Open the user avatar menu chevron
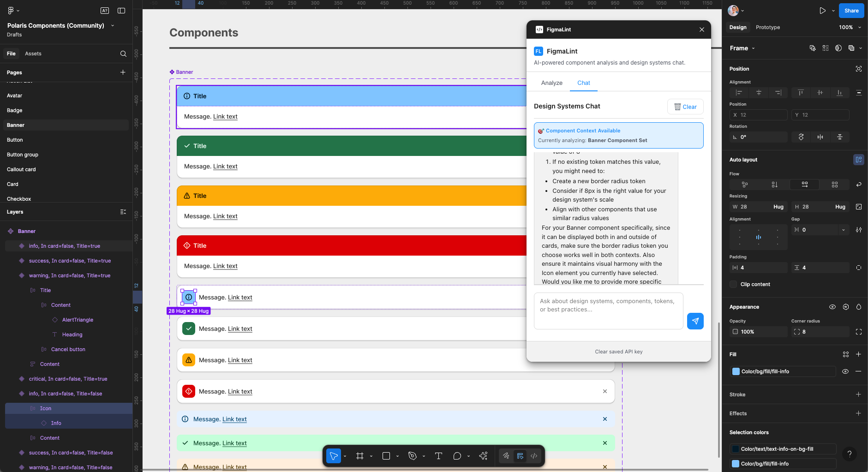The width and height of the screenshot is (868, 472). [742, 11]
